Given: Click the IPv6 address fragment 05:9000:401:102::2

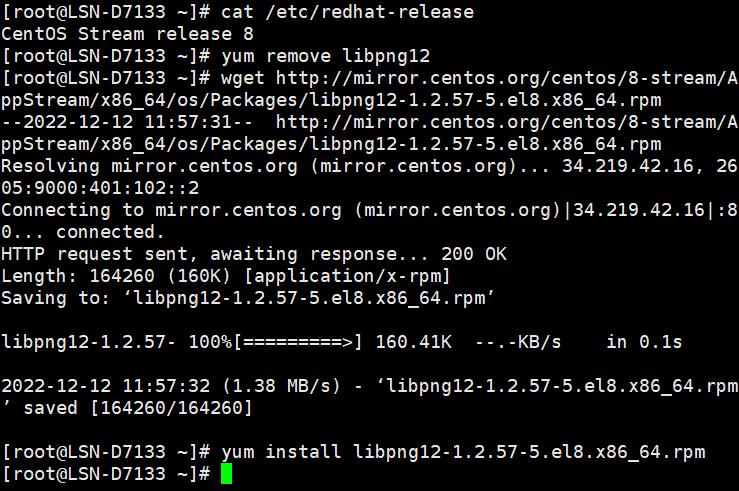Looking at the screenshot, I should pos(100,188).
